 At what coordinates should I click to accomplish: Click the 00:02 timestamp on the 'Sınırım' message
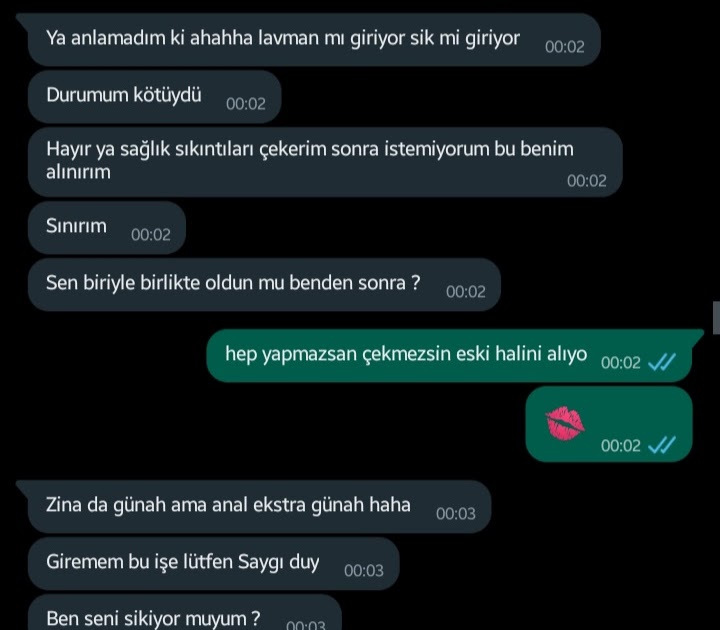coord(151,235)
